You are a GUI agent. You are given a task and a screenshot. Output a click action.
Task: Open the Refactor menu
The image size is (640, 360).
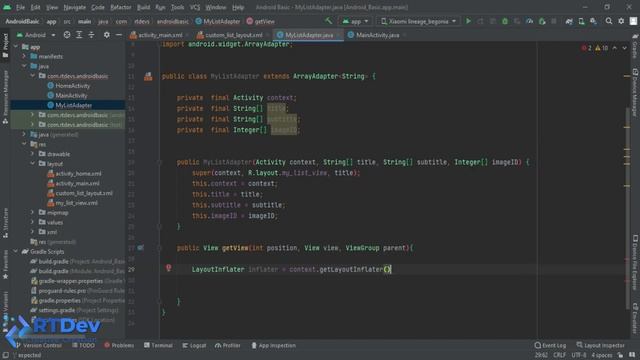point(121,7)
